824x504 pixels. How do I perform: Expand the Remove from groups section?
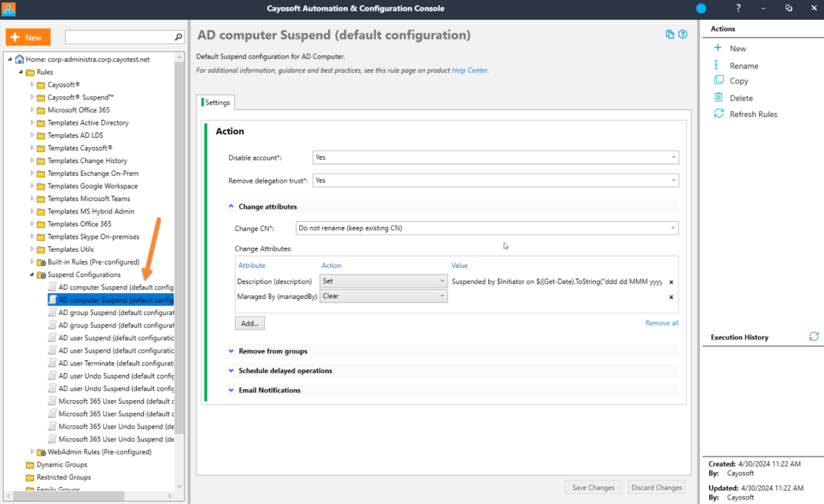(231, 351)
